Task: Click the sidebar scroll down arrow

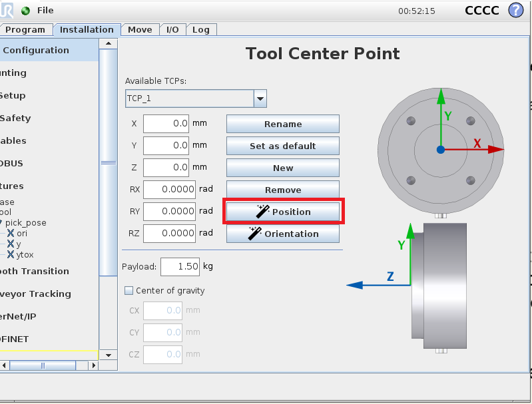Action: pos(109,355)
